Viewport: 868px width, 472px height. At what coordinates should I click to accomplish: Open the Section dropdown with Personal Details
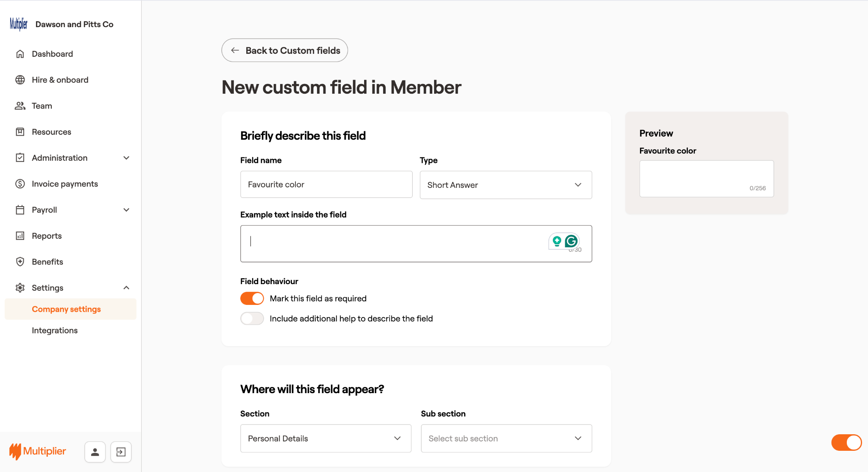(325, 438)
